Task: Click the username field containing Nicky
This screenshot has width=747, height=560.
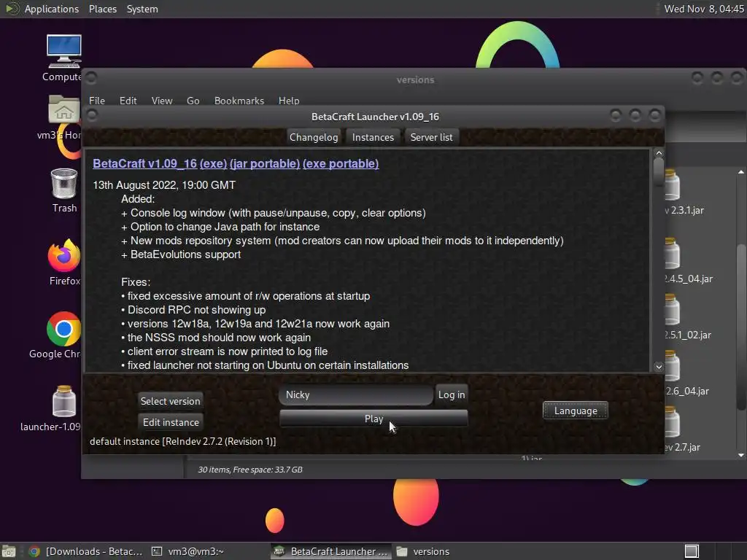Action: (356, 394)
